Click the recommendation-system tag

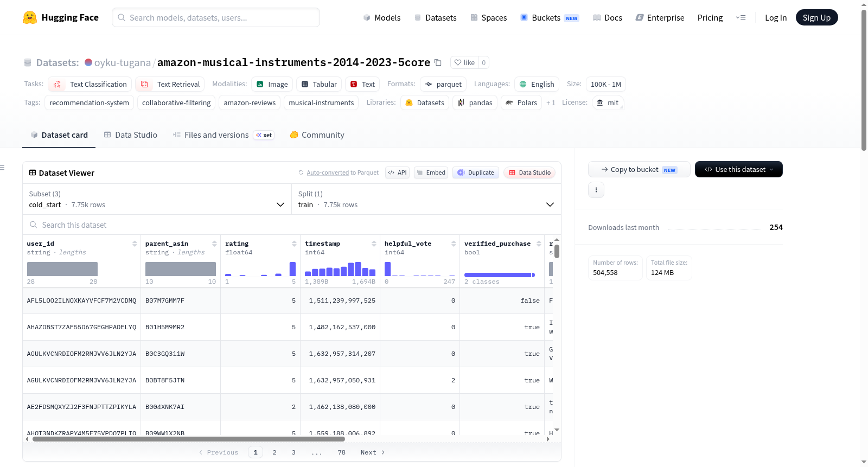(90, 103)
